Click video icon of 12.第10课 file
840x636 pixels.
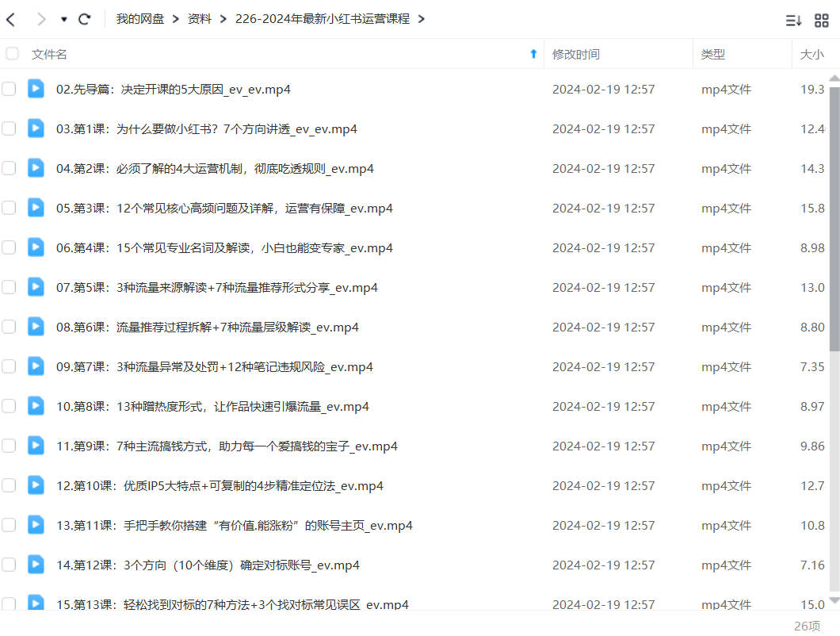(x=36, y=485)
